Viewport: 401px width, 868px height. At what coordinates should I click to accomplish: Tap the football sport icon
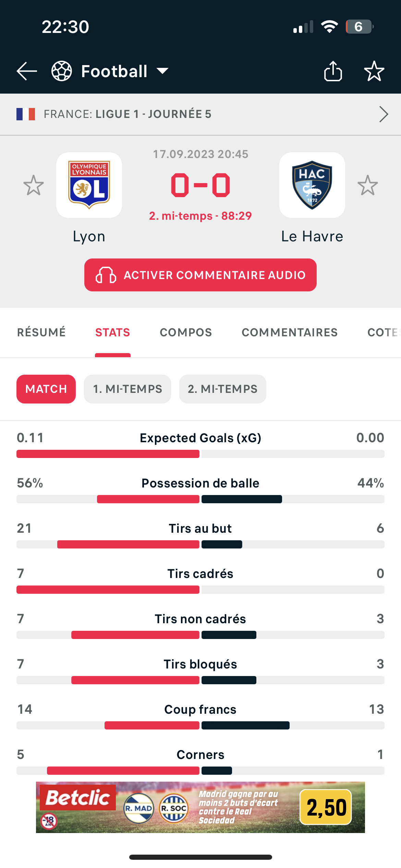click(x=62, y=71)
